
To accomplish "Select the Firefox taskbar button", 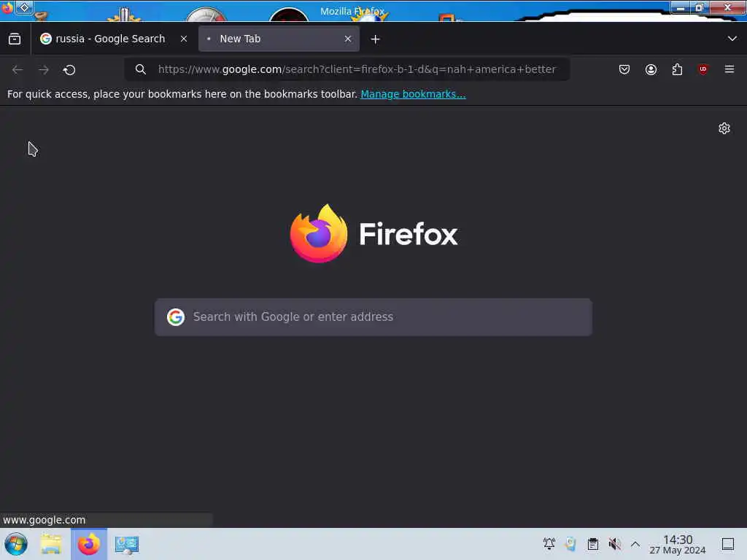I will (89, 544).
